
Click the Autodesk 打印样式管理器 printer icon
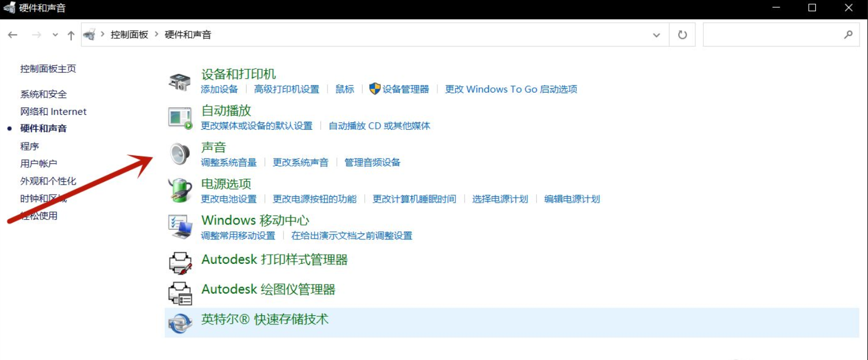click(x=180, y=263)
